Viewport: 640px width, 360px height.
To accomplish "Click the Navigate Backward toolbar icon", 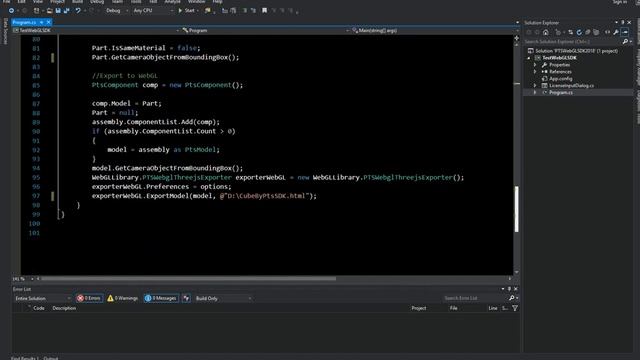I will (x=11, y=11).
